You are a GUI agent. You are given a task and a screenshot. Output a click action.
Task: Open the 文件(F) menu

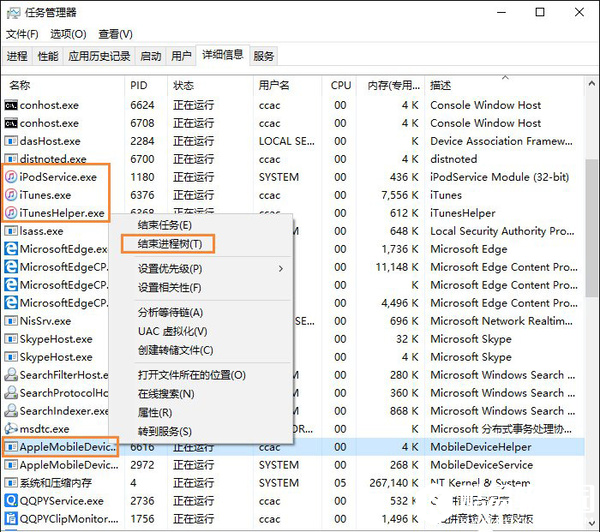click(x=22, y=34)
